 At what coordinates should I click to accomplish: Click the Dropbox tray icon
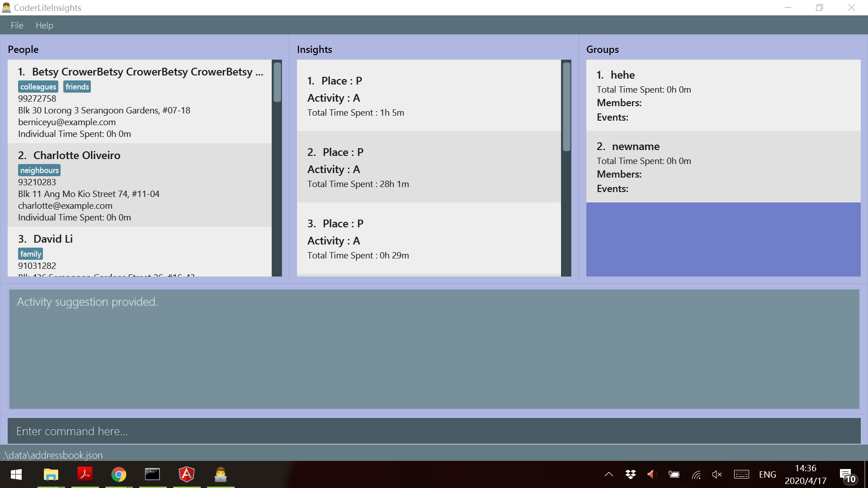(630, 474)
